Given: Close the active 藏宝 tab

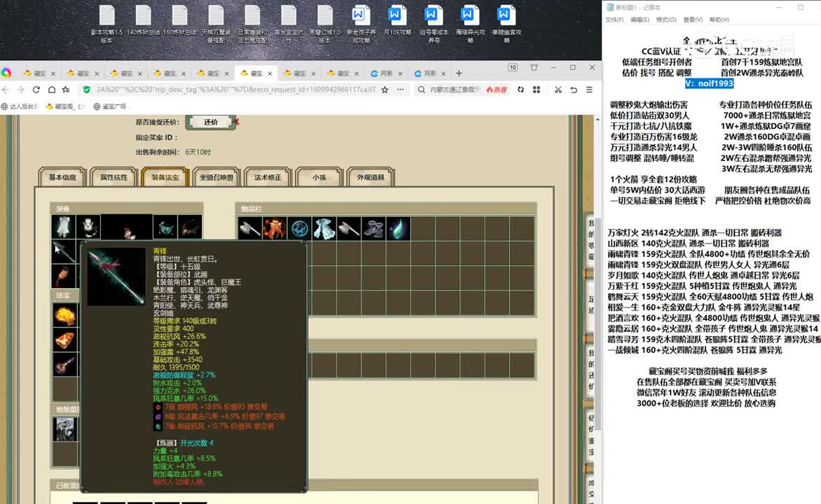Looking at the screenshot, I should [x=270, y=73].
